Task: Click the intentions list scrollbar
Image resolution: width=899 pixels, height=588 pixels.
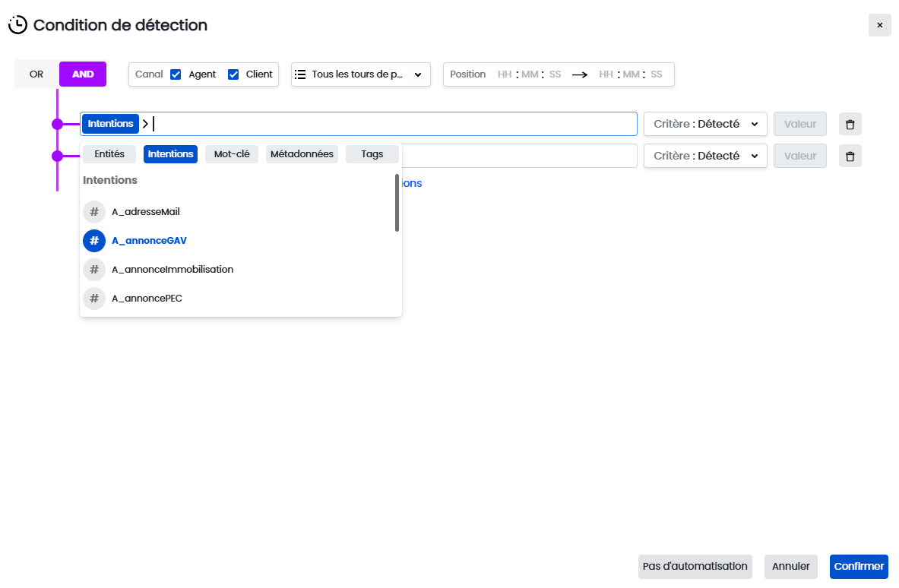Action: click(397, 203)
